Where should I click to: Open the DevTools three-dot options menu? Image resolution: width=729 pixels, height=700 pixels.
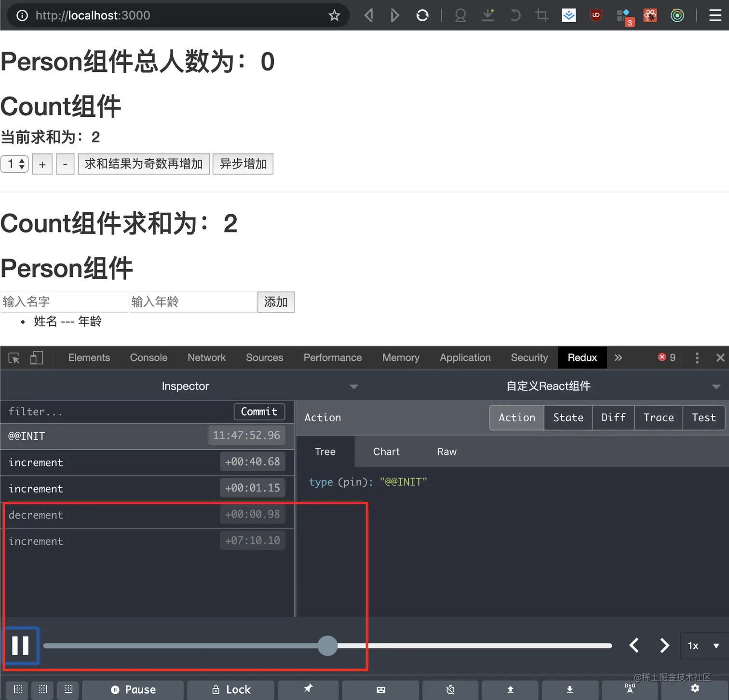(x=697, y=357)
